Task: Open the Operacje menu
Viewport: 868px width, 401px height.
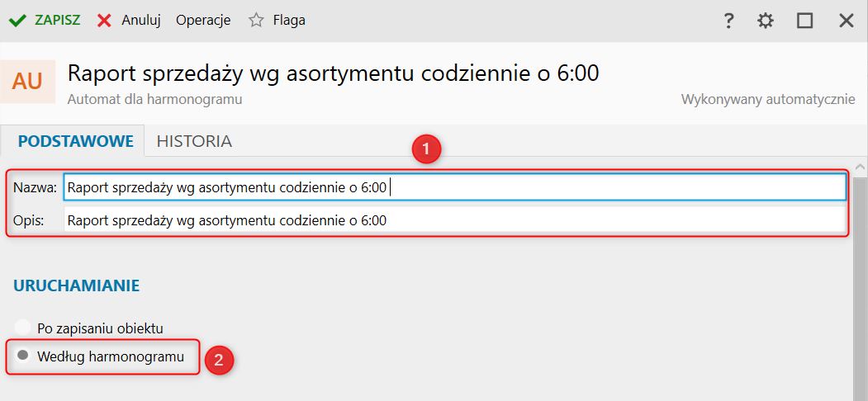Action: [203, 21]
